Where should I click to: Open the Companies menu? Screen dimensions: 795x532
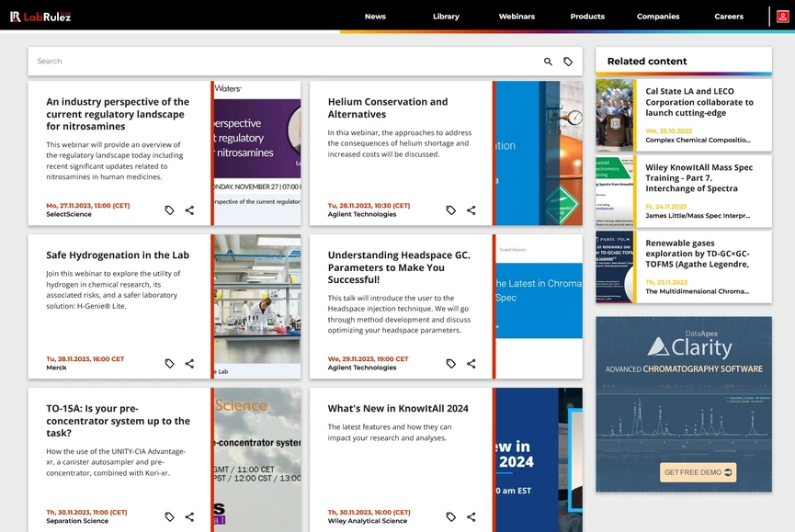(658, 17)
